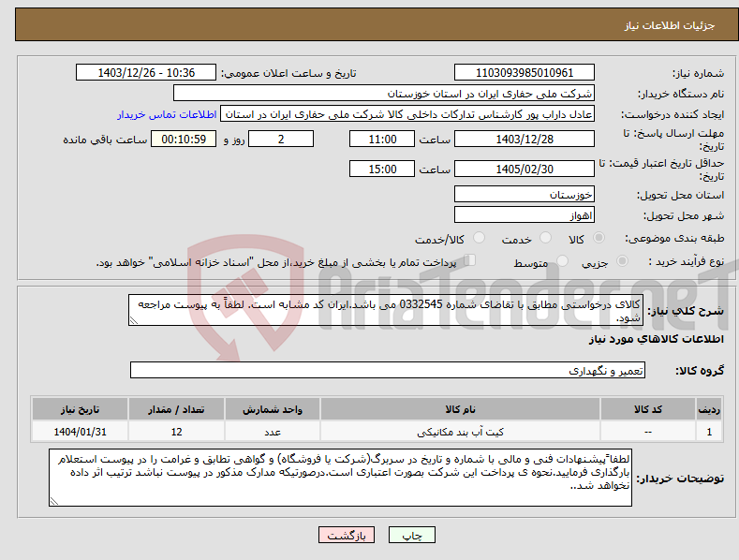Click the شرح کلی نیاز description textarea
739x560 pixels.
(x=386, y=310)
